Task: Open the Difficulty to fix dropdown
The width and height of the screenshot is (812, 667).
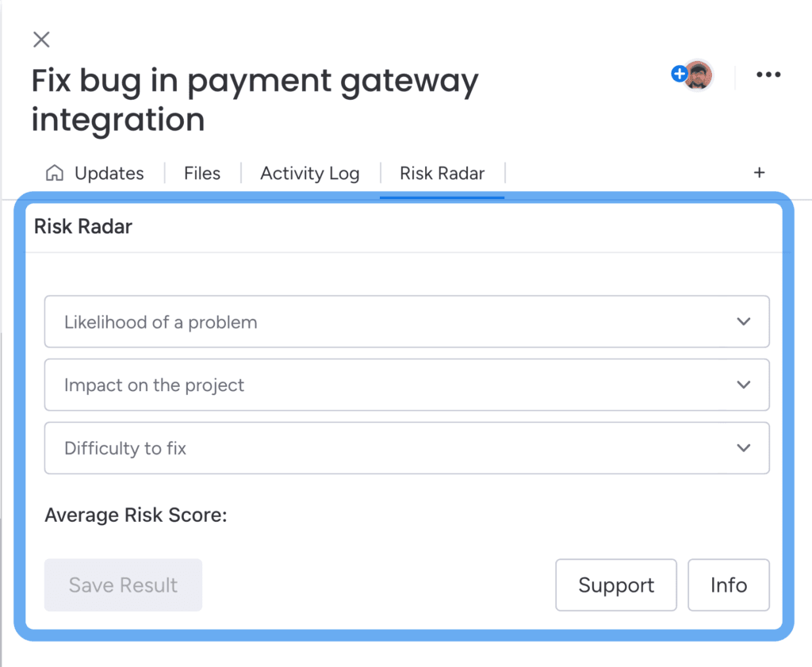Action: pyautogui.click(x=407, y=448)
